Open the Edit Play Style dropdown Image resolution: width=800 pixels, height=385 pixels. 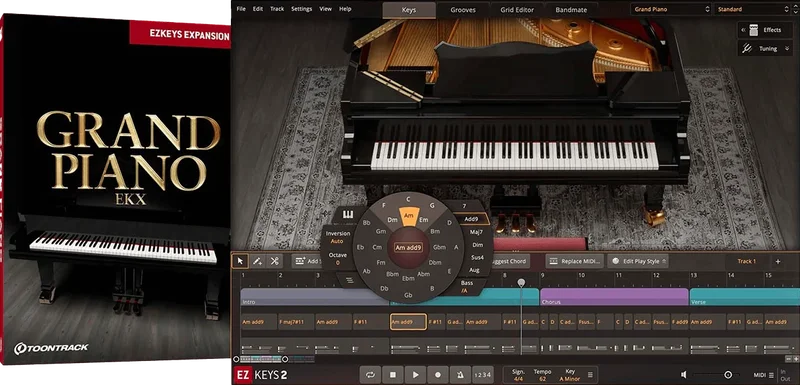(x=637, y=261)
